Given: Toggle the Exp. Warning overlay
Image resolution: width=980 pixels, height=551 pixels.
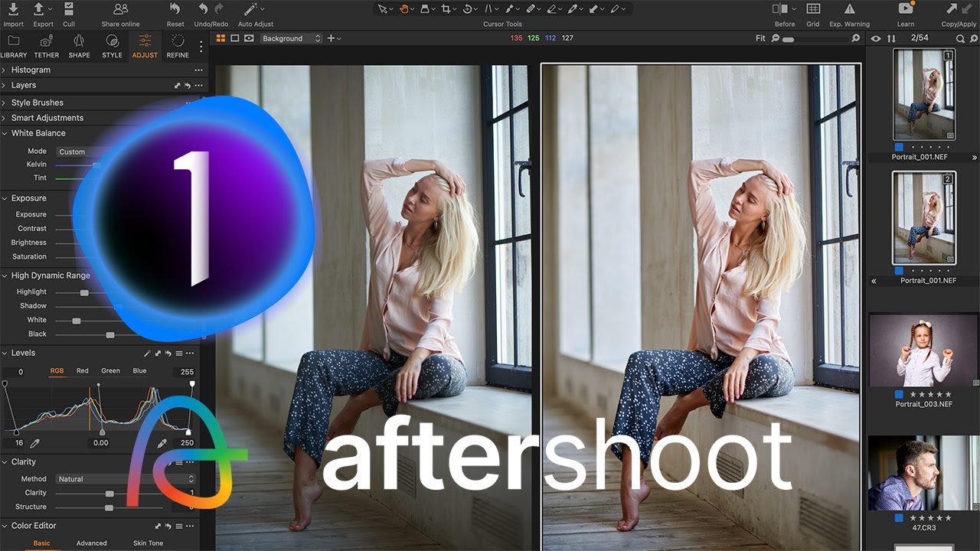Looking at the screenshot, I should [x=850, y=9].
